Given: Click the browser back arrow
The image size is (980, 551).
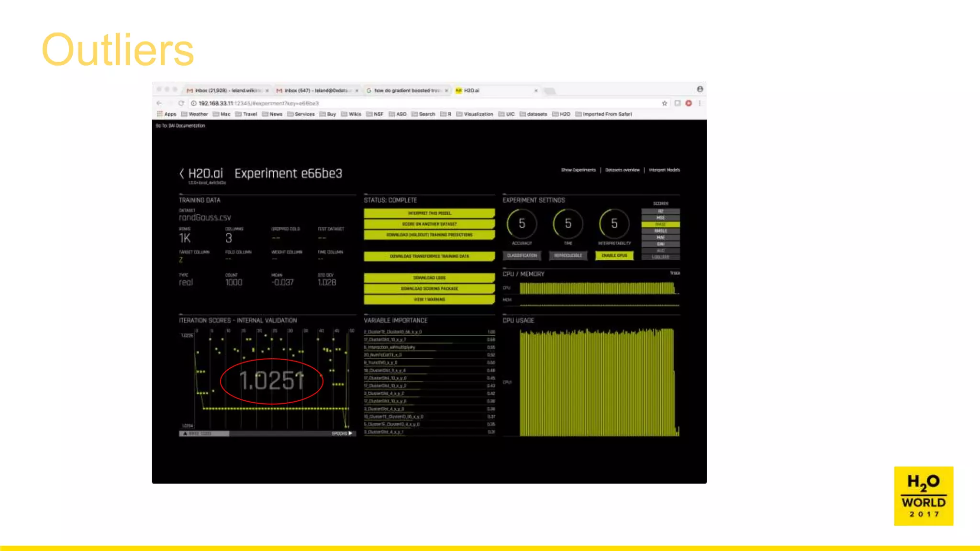Looking at the screenshot, I should click(159, 103).
